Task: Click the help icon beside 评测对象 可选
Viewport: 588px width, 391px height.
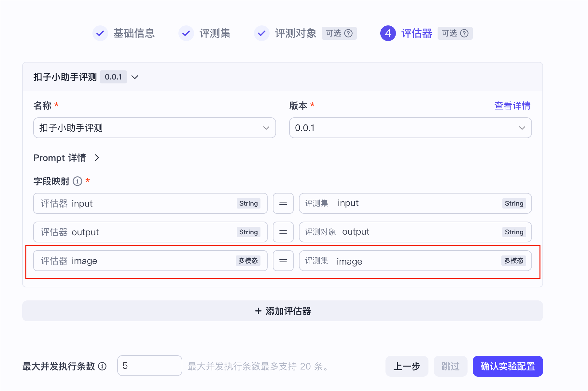Action: (348, 33)
